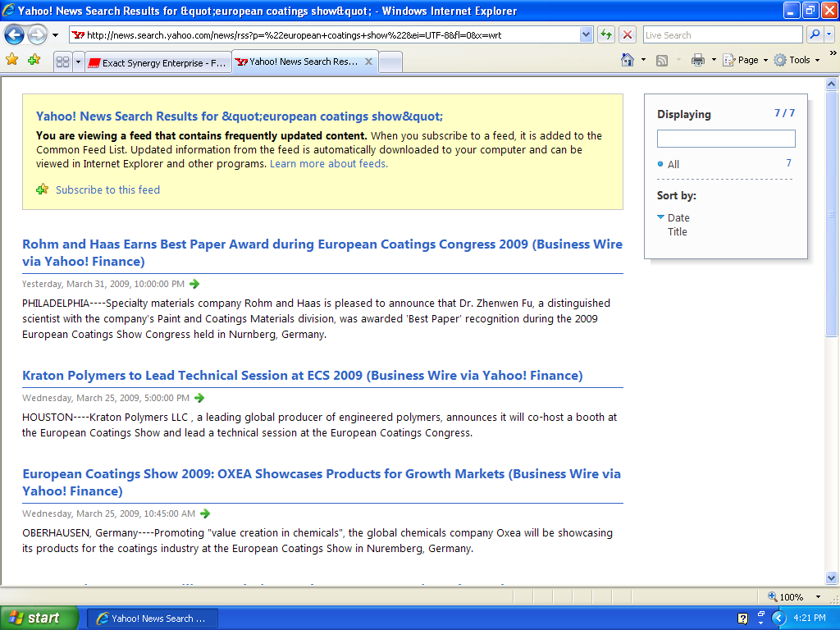View feeds on this page
This screenshot has width=840, height=630.
[662, 60]
